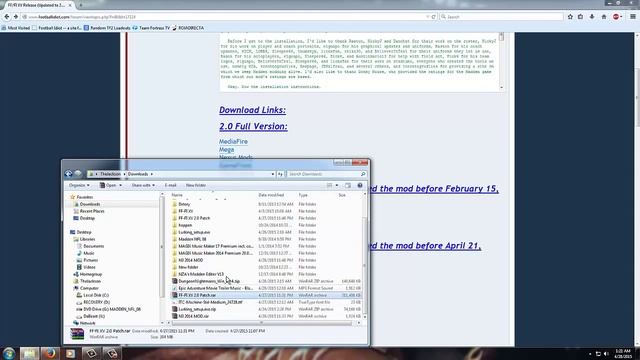Click the Explorer address bar refresh button

[280, 174]
